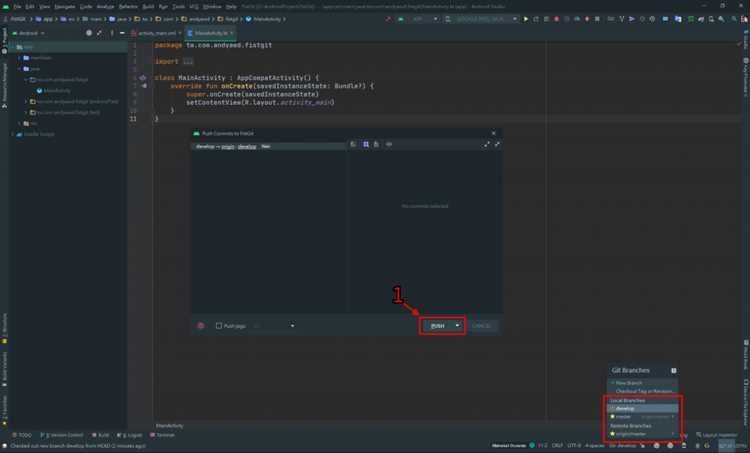
Task: Open the Push button dropdown arrow
Action: point(458,326)
